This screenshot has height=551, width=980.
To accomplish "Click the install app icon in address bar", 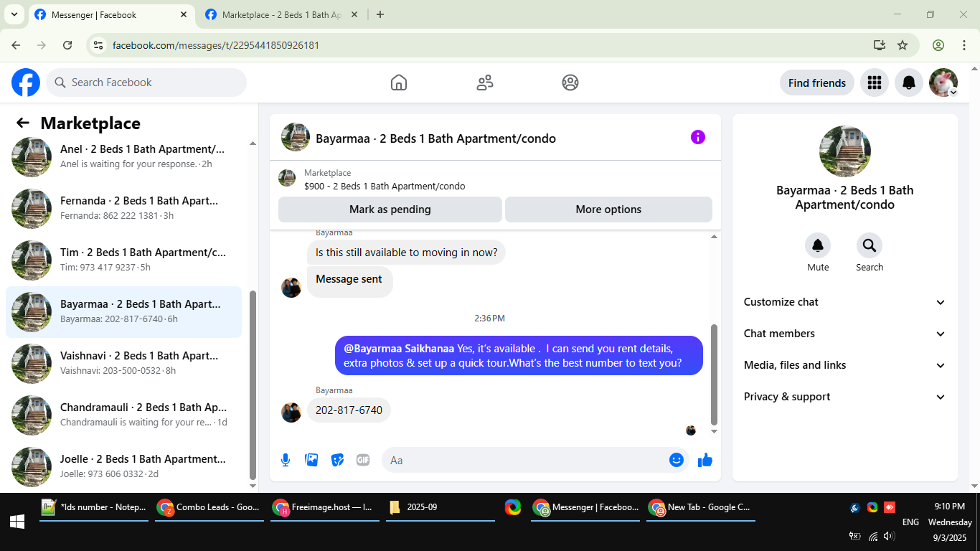I will pos(880,45).
